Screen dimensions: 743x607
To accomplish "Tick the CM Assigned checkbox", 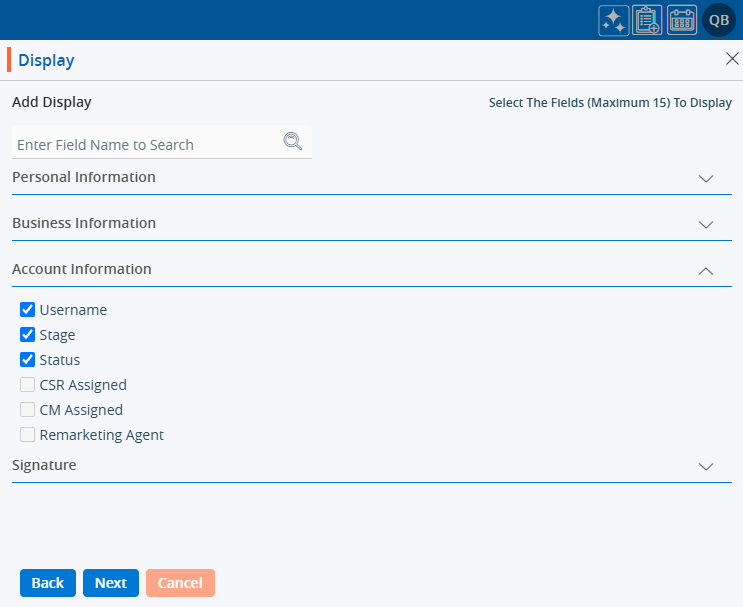I will (28, 410).
